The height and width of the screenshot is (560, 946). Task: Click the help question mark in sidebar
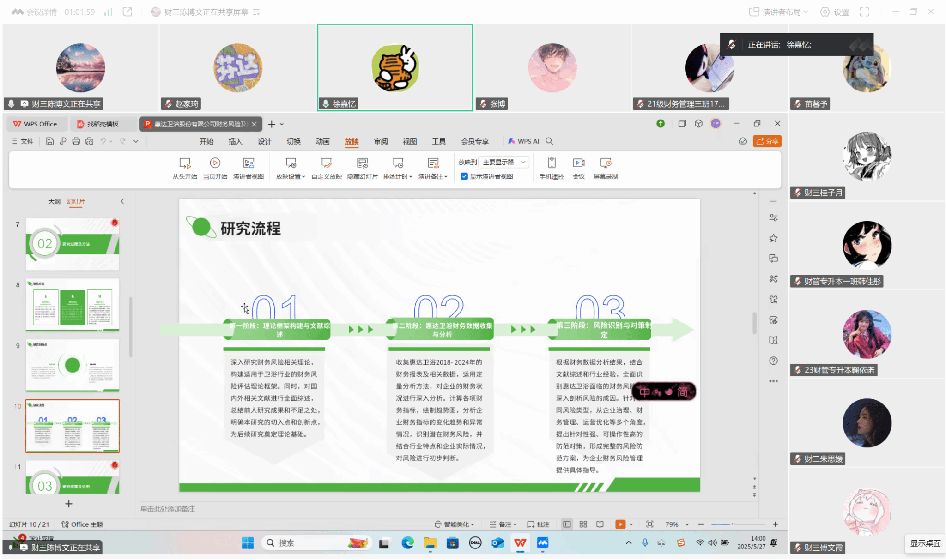coord(773,361)
